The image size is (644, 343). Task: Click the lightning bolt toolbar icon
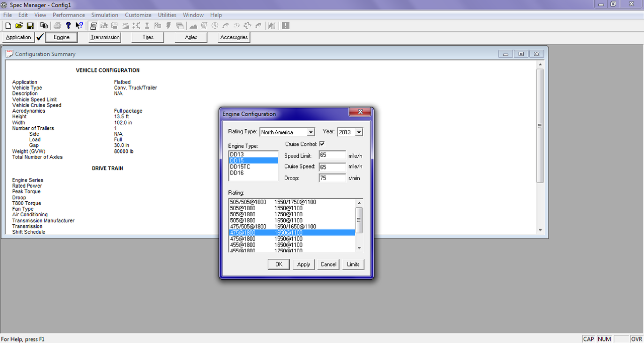click(168, 26)
